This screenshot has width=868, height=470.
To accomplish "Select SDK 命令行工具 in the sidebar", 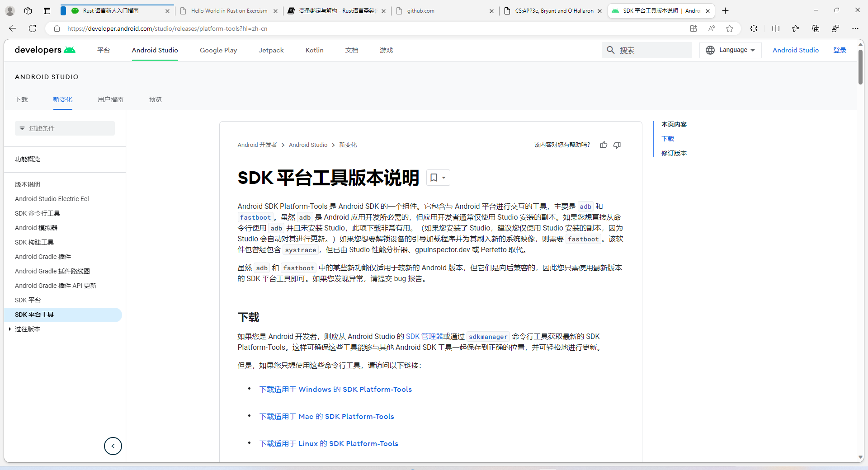I will coord(37,213).
